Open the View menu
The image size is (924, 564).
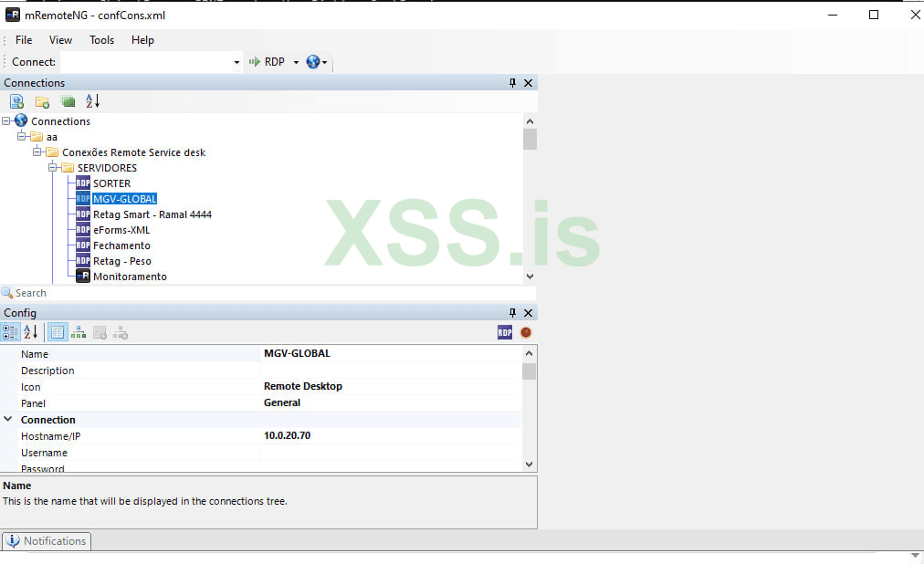tap(60, 40)
